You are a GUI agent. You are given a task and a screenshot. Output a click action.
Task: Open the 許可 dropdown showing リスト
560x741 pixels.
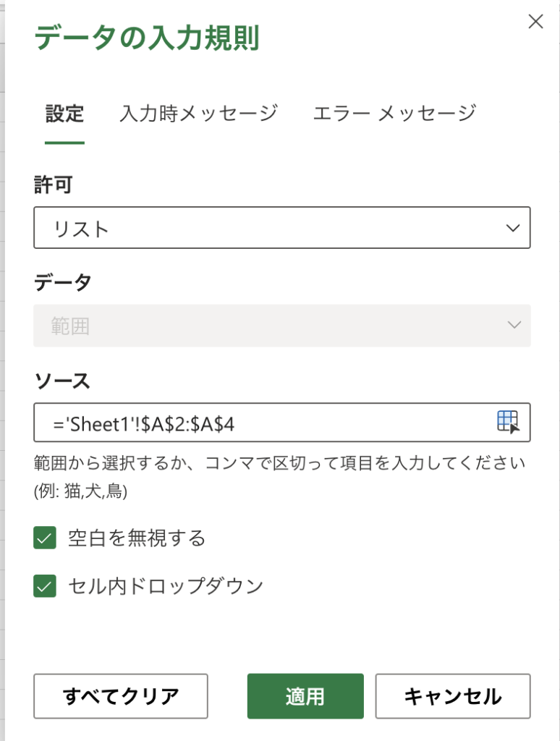click(x=281, y=228)
